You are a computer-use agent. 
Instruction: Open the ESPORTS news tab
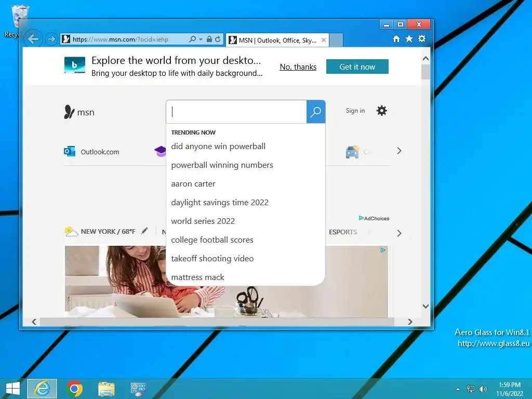point(343,232)
